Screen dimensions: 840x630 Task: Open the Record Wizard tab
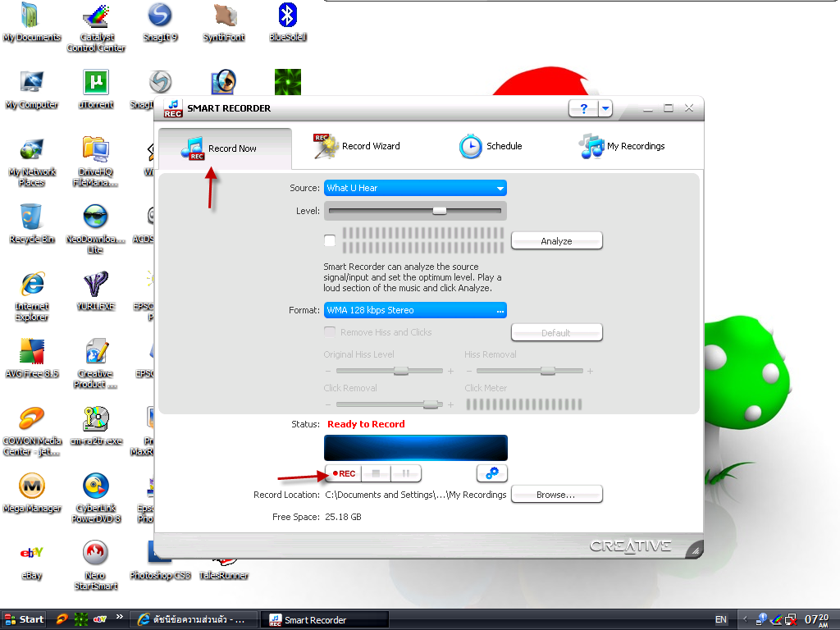[357, 146]
